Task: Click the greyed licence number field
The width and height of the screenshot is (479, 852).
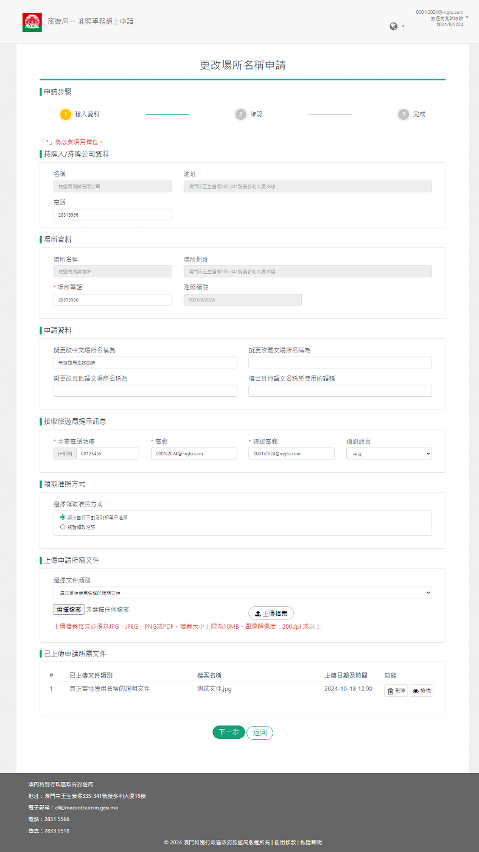Action: pyautogui.click(x=243, y=300)
